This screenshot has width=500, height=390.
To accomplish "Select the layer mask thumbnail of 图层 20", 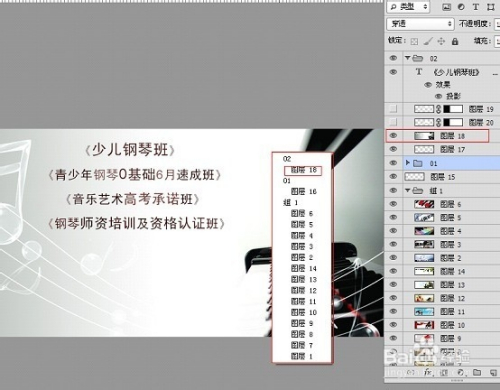I will pyautogui.click(x=453, y=122).
